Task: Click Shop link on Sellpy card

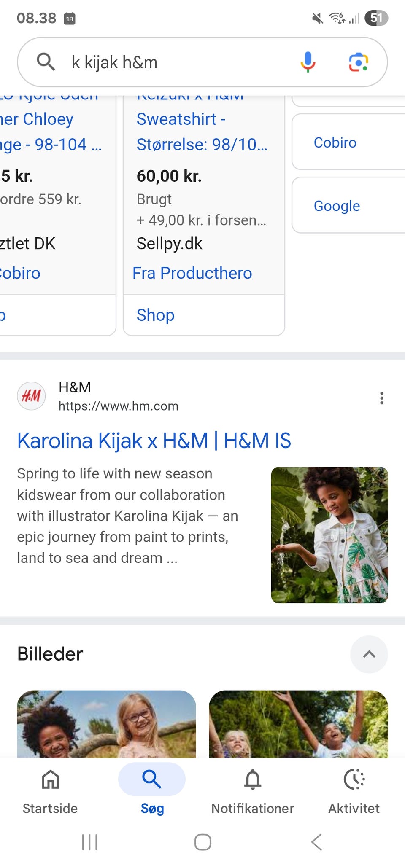Action: click(x=155, y=315)
